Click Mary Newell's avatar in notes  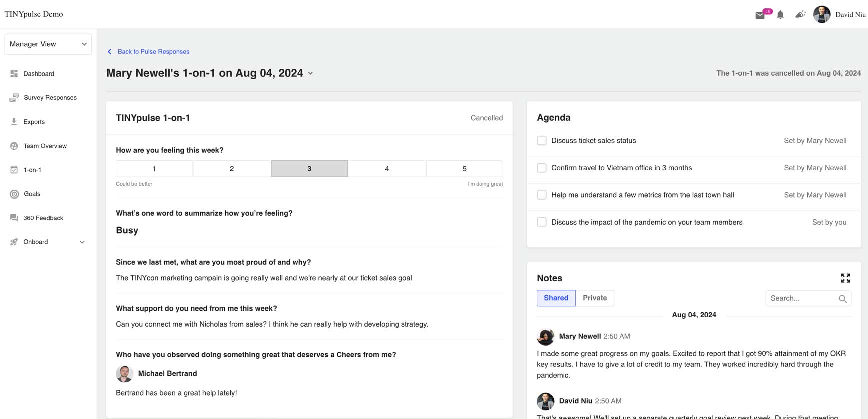coord(545,337)
